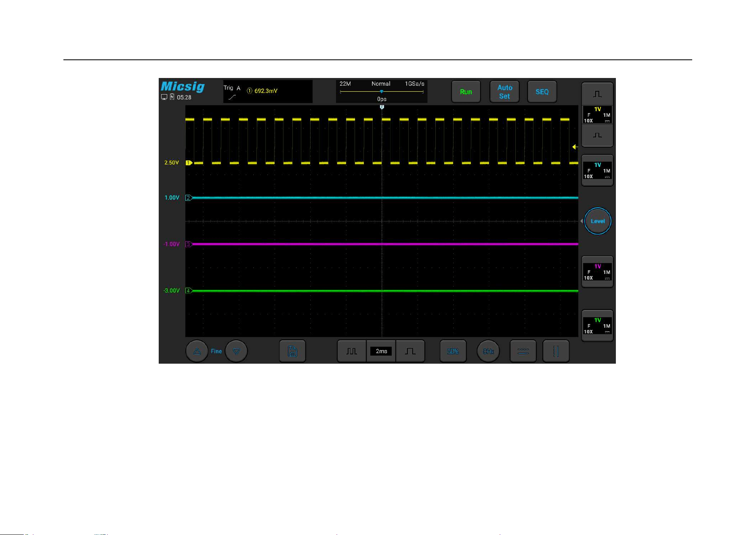Tap the -1.00V channel 3 offset label

pyautogui.click(x=171, y=244)
